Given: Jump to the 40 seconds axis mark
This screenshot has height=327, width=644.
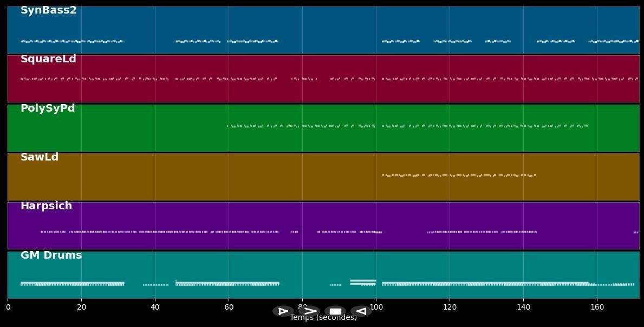Looking at the screenshot, I should [x=155, y=307].
